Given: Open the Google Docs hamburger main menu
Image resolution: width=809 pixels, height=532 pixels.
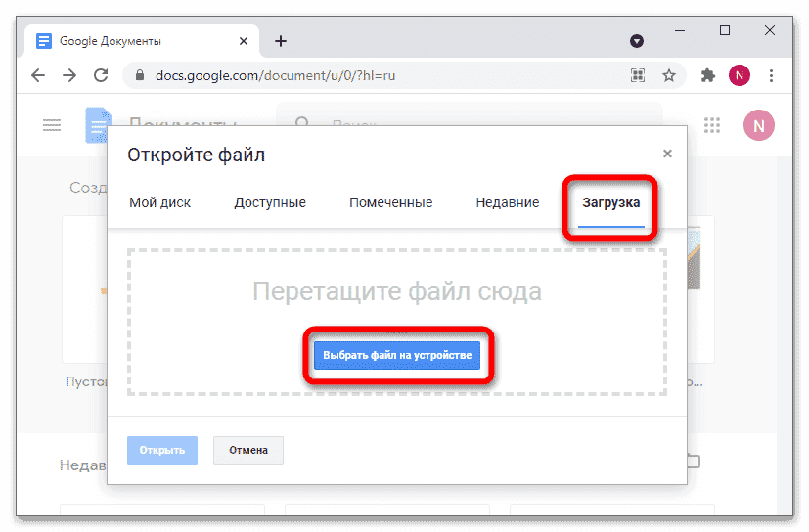Looking at the screenshot, I should 51,125.
